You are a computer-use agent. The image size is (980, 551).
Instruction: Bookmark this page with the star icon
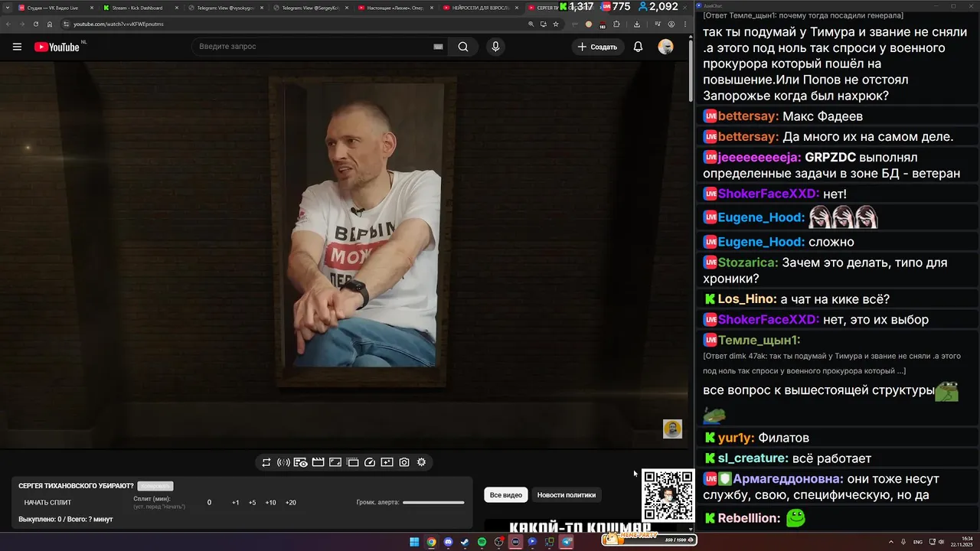(x=556, y=24)
